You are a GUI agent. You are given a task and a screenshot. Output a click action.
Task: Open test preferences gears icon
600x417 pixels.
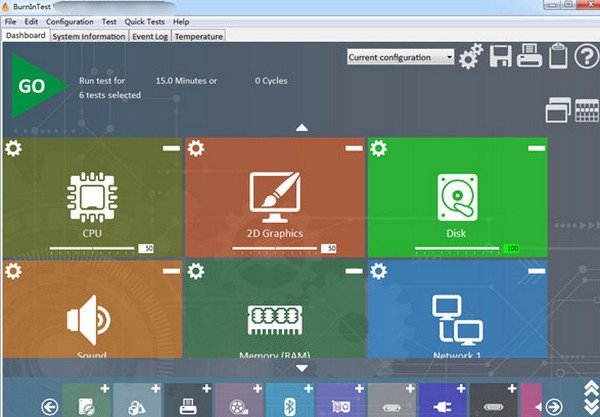point(470,57)
